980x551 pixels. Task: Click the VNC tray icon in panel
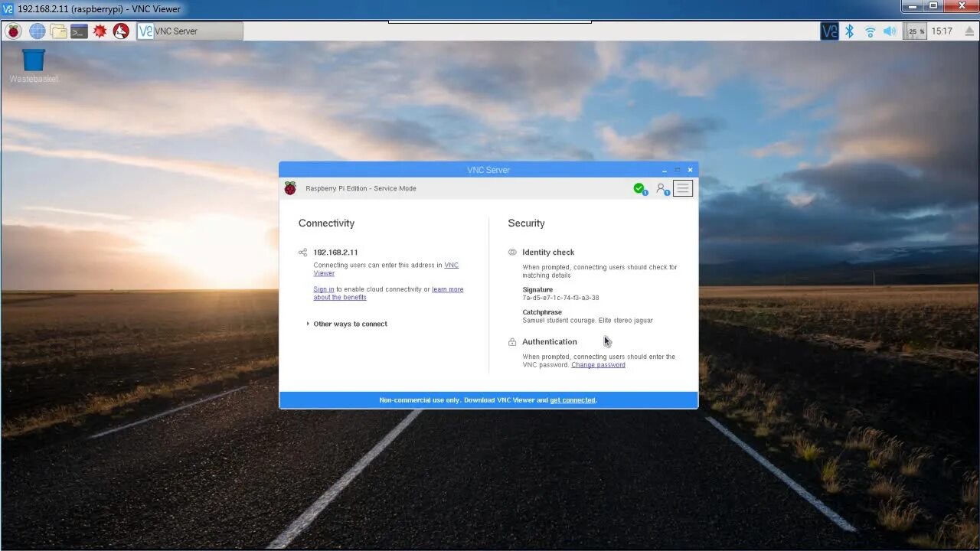(829, 31)
